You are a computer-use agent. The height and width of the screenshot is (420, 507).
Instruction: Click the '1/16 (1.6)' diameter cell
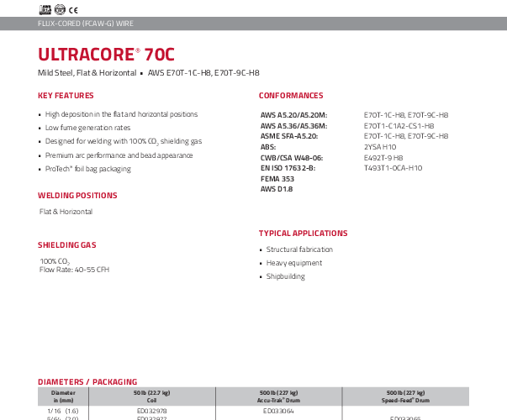point(63,412)
